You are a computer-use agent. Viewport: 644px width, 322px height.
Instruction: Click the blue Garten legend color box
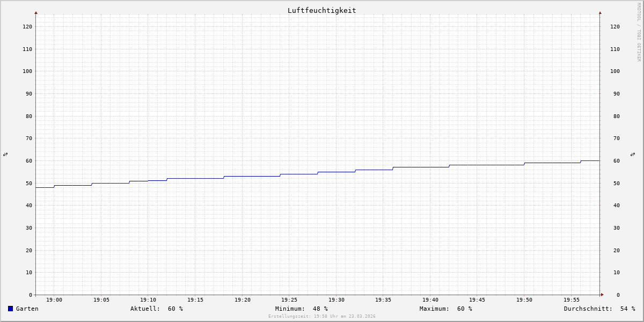[10, 309]
